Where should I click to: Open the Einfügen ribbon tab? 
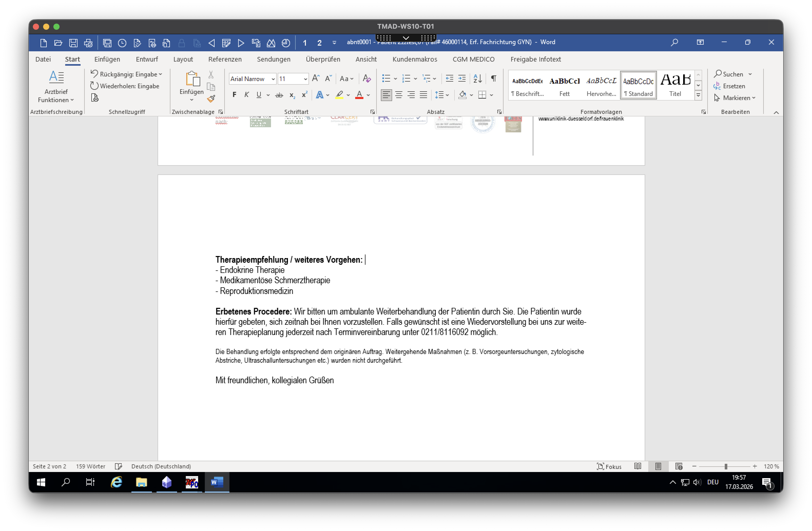click(x=107, y=59)
